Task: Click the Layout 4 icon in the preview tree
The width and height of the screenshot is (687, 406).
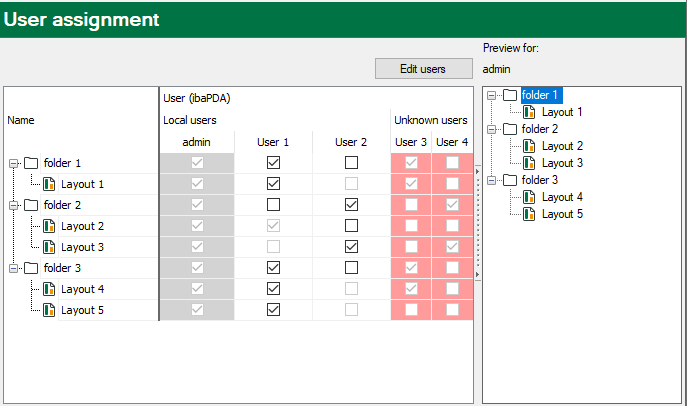Action: coord(530,197)
